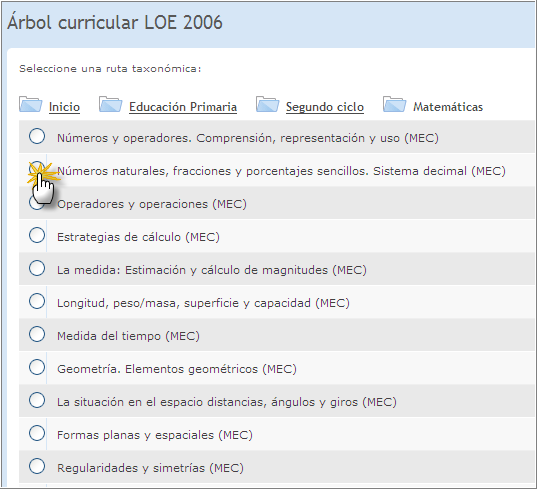This screenshot has height=489, width=537.
Task: Pick Formas planas y espaciales radio button
Action: tap(37, 433)
